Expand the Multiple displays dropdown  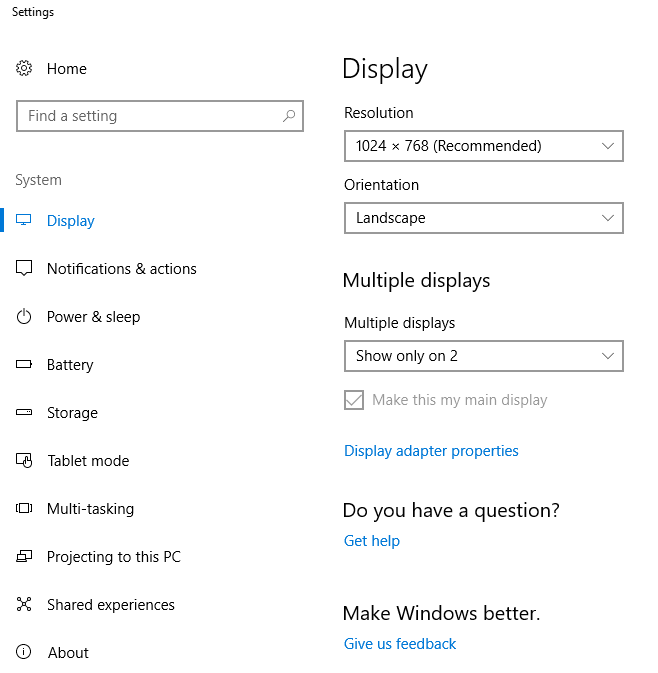[x=484, y=356]
